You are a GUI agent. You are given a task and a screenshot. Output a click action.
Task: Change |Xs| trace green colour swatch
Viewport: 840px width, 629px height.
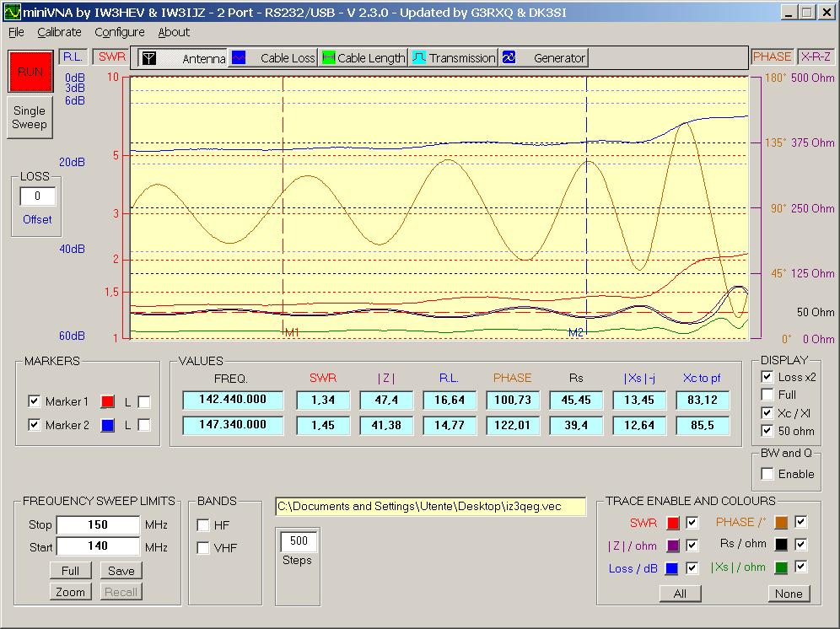[x=781, y=568]
